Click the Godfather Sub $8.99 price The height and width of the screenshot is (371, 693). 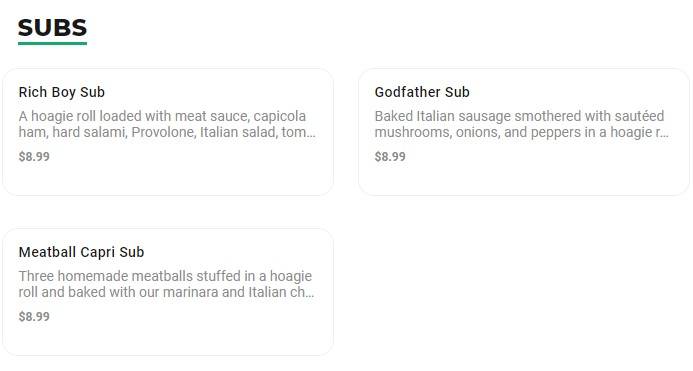[390, 157]
